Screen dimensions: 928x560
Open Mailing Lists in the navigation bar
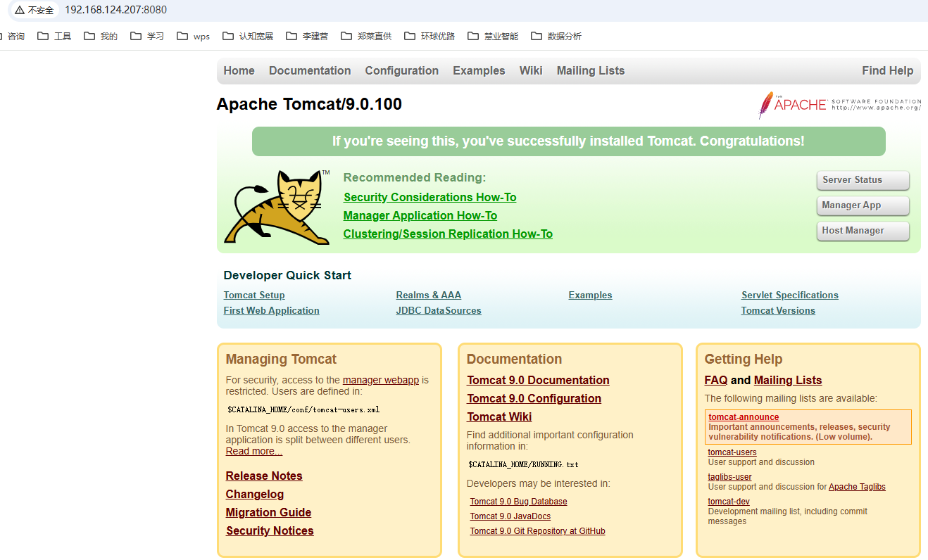tap(591, 70)
